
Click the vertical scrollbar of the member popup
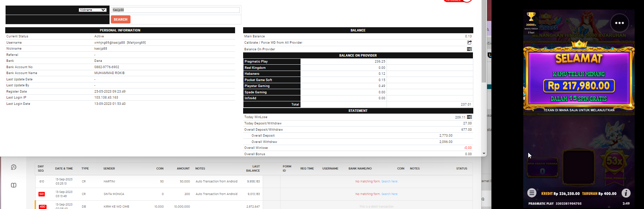pyautogui.click(x=484, y=41)
